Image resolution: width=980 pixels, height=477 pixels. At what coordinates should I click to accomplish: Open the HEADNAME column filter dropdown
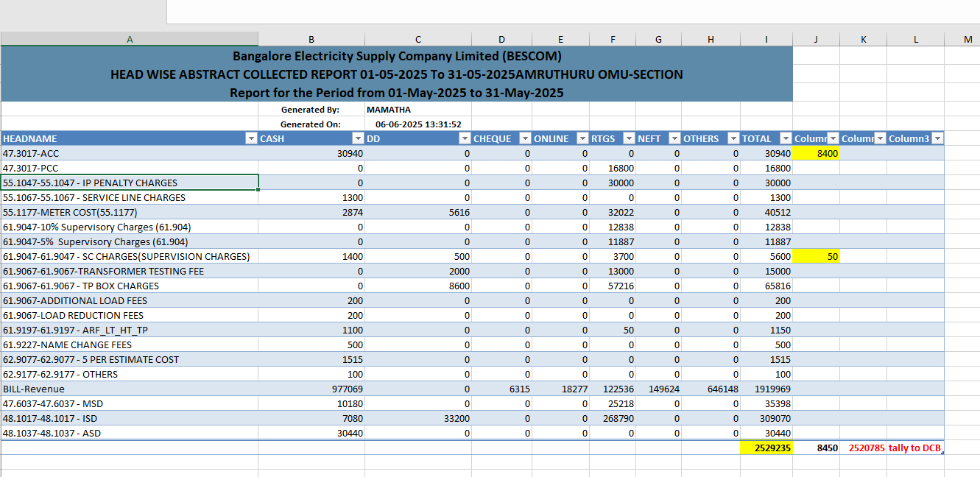[251, 138]
